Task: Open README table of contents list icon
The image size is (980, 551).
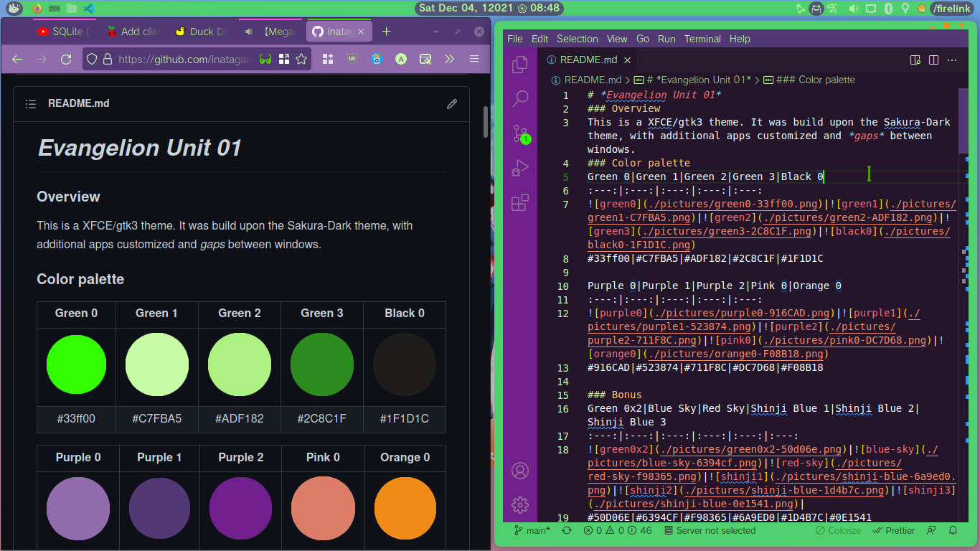Action: (x=31, y=104)
